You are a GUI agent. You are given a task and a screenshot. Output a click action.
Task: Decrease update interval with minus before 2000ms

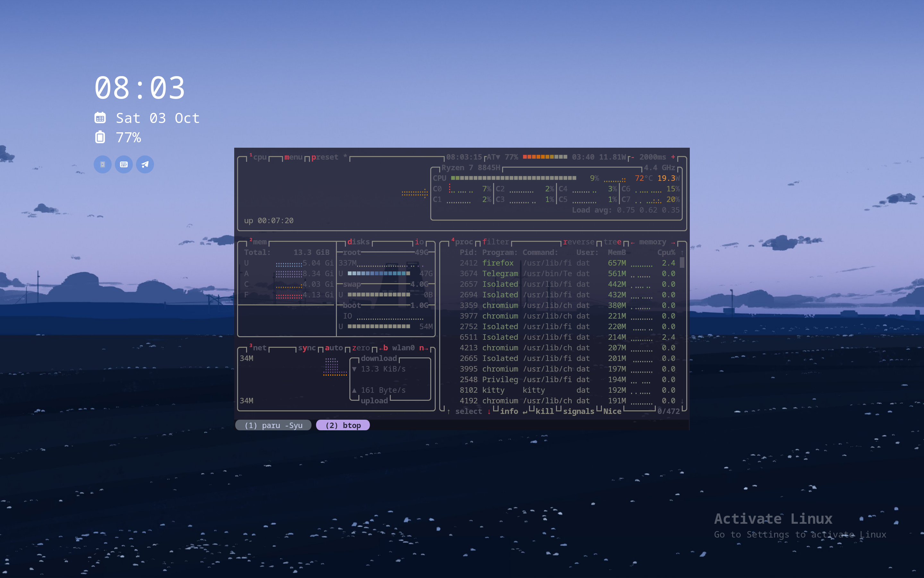[x=633, y=157]
